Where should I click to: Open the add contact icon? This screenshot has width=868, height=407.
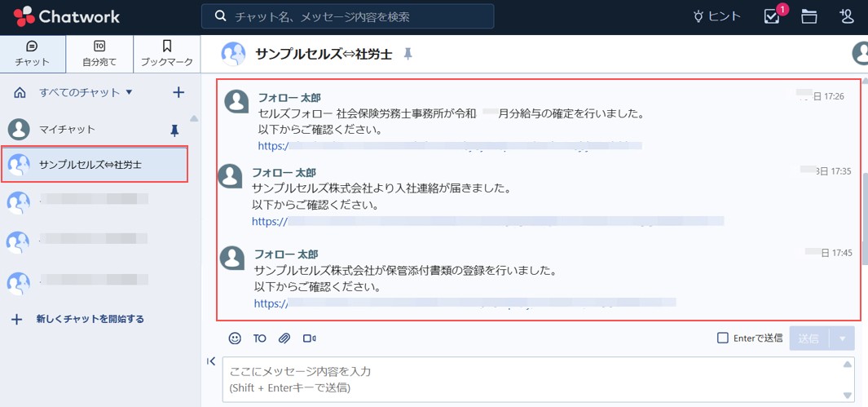(847, 16)
